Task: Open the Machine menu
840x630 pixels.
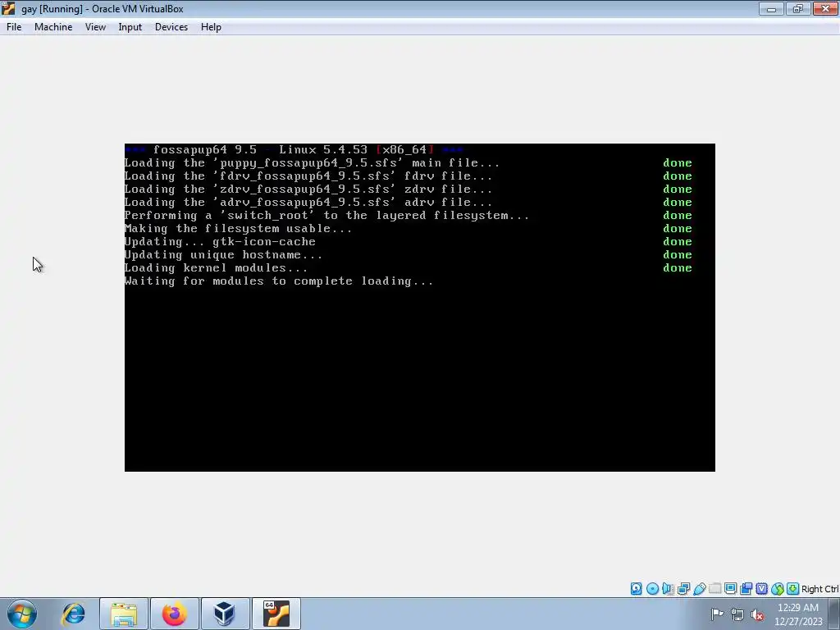Action: 53,27
